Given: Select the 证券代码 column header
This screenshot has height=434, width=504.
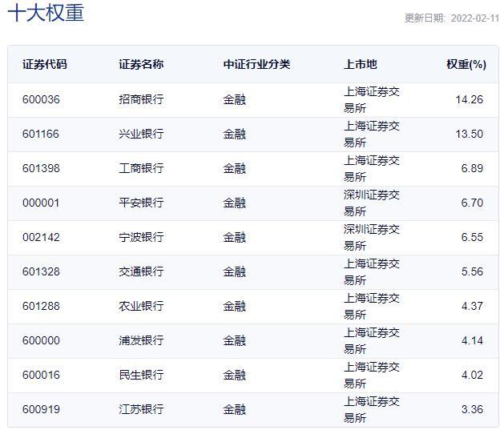Looking at the screenshot, I should click(45, 64).
